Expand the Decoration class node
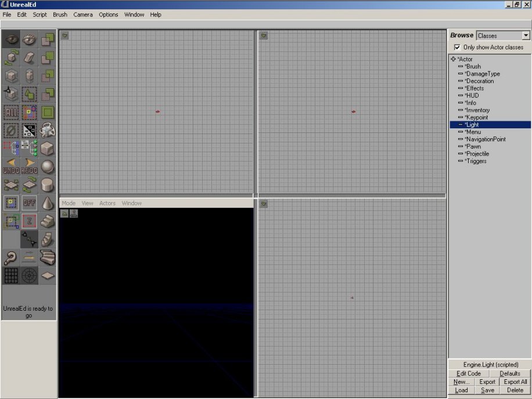 pos(461,81)
